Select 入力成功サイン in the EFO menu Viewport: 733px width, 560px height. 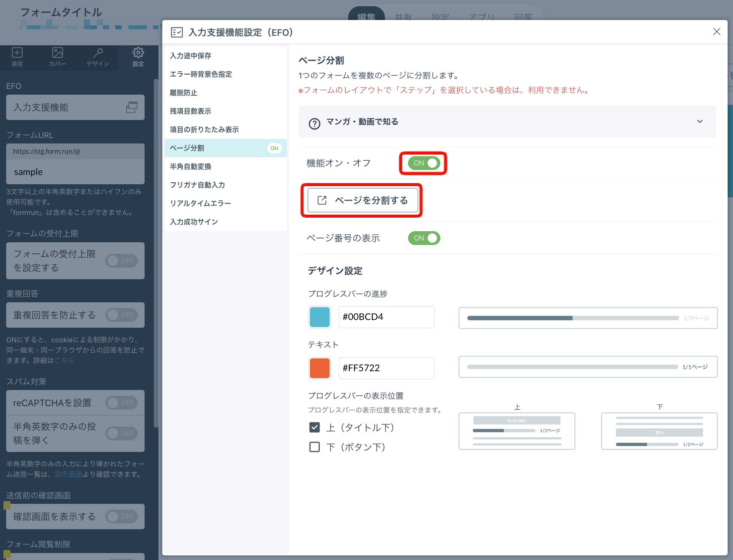pyautogui.click(x=225, y=222)
